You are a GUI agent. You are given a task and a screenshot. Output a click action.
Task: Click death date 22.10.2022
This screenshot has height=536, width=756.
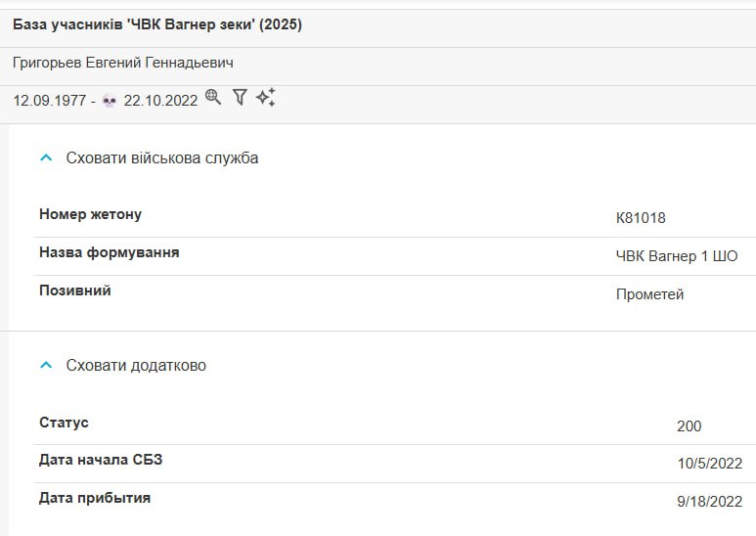[160, 101]
